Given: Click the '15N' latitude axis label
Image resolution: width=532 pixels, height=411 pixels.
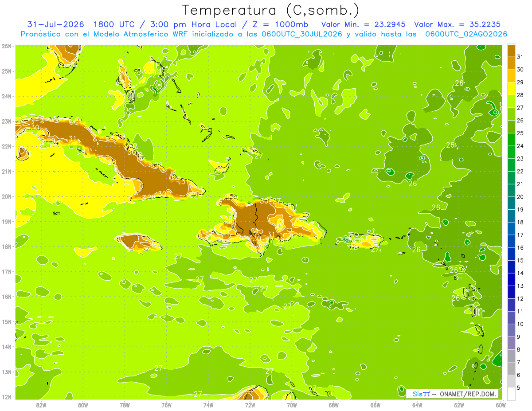Looking at the screenshot, I should (x=6, y=321).
